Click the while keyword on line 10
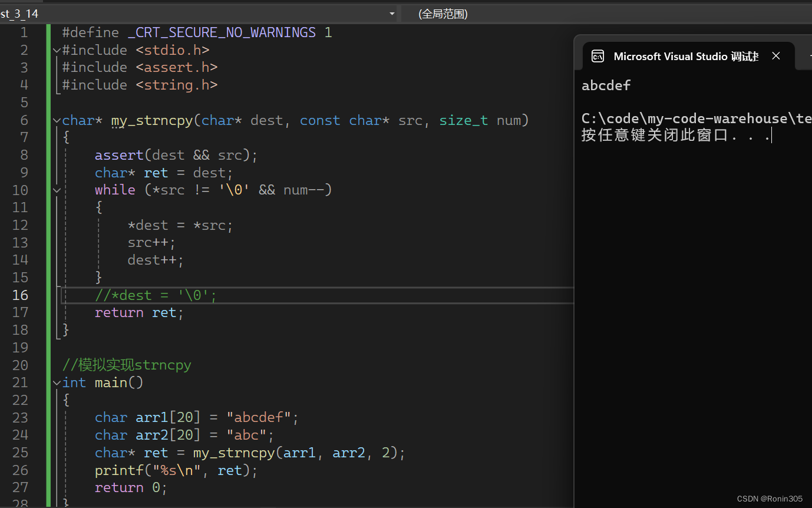 coord(115,190)
